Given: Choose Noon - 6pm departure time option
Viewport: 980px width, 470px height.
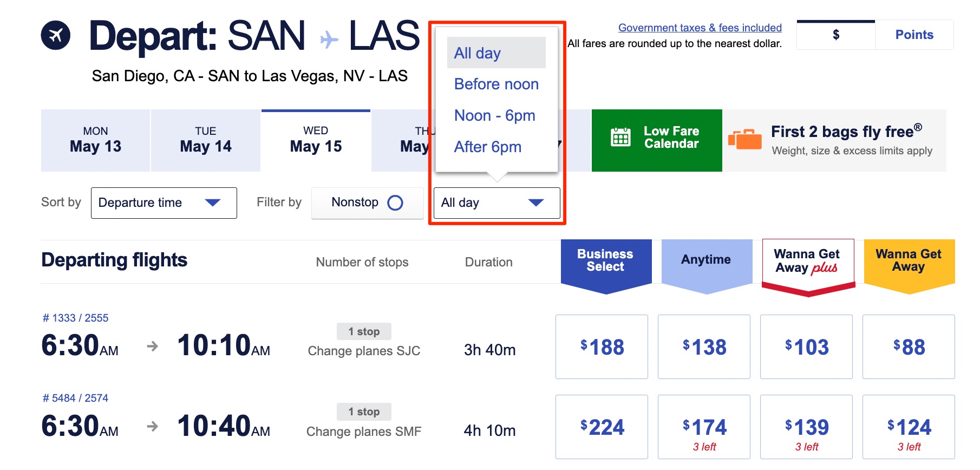Looking at the screenshot, I should click(494, 115).
